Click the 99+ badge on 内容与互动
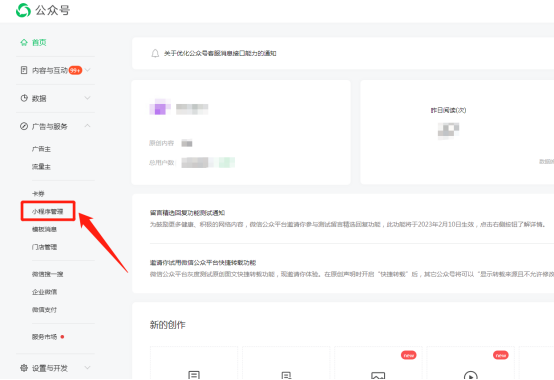This screenshot has width=554, height=380. (75, 70)
